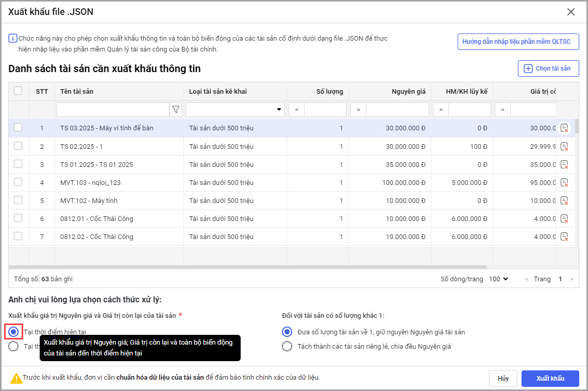Remove row 1 asset using its delete icon
The image size is (588, 391).
pyautogui.click(x=564, y=128)
